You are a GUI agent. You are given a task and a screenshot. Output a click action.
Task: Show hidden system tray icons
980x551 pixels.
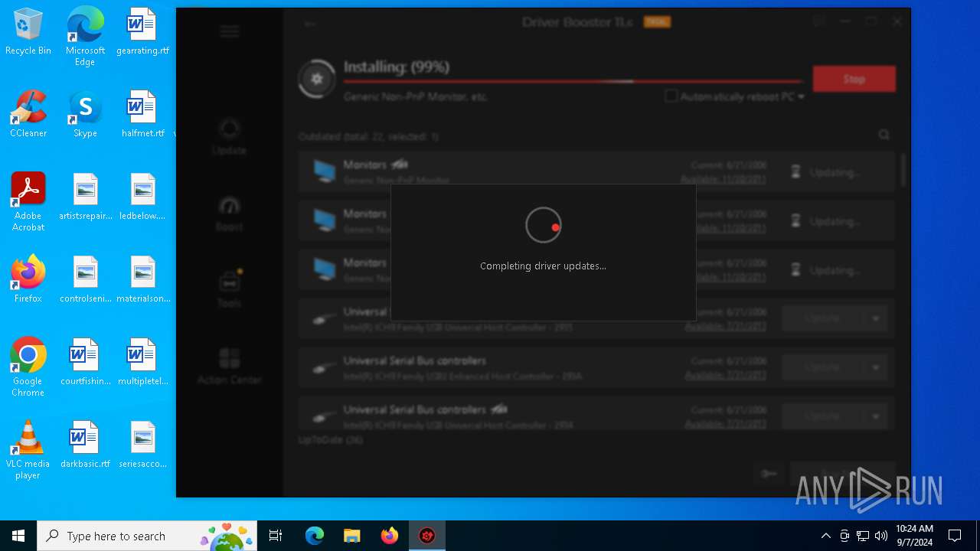(x=825, y=536)
